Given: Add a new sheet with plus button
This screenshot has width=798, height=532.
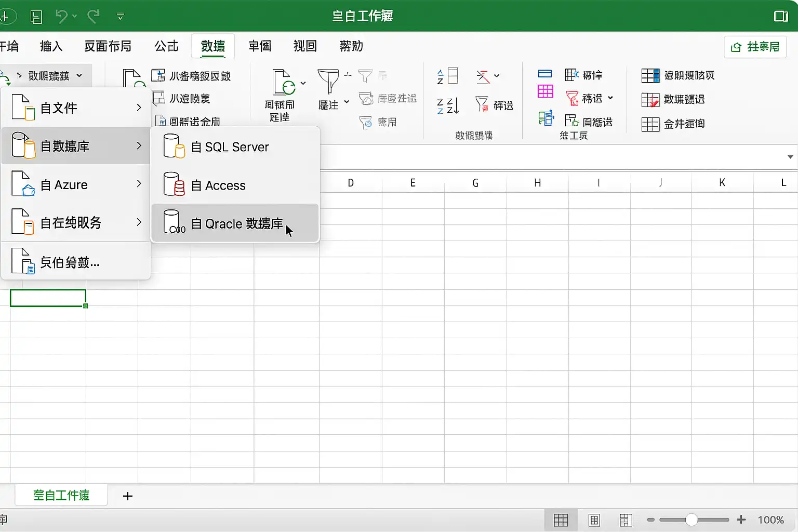Looking at the screenshot, I should pos(128,496).
